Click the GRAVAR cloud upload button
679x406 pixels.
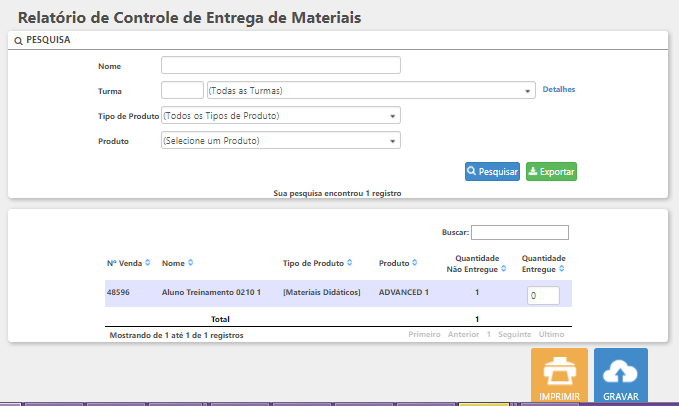pos(621,376)
